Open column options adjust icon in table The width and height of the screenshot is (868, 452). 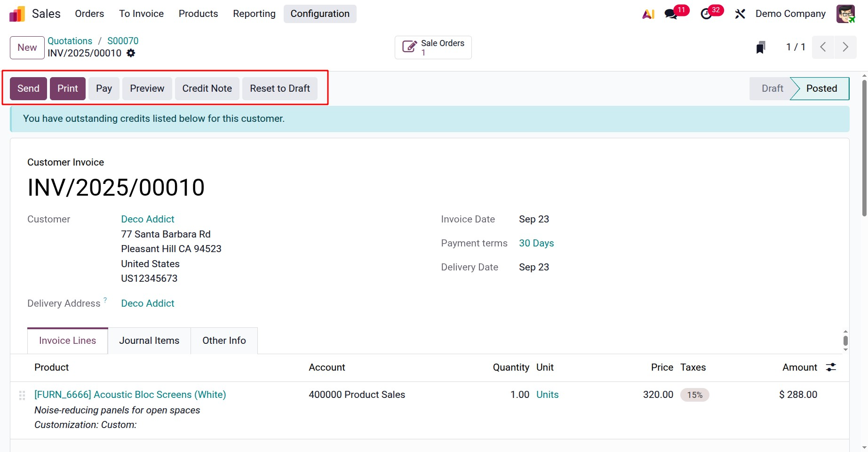pyautogui.click(x=831, y=367)
